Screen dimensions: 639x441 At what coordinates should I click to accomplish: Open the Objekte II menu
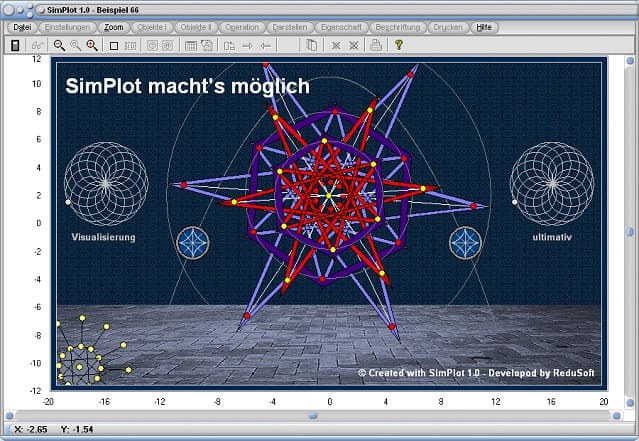click(x=196, y=27)
